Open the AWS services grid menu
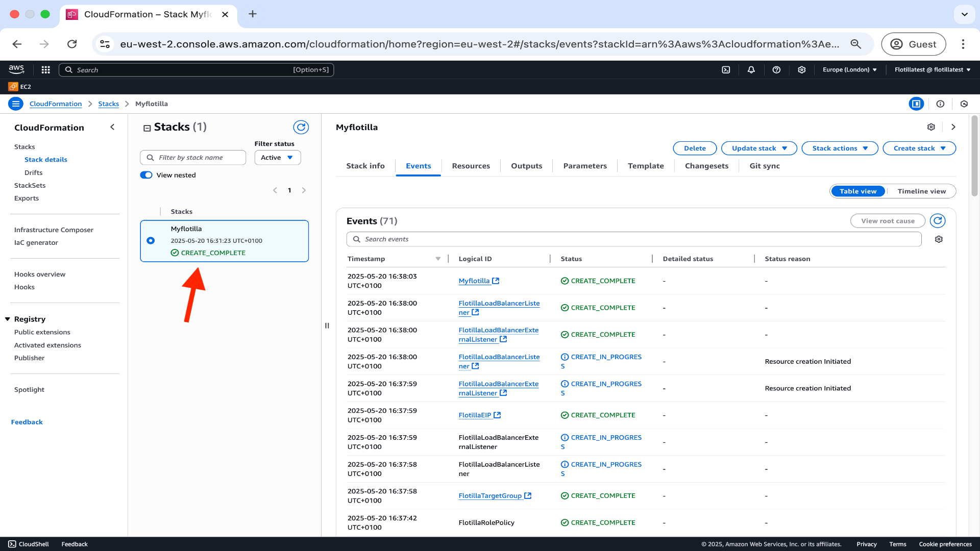Image resolution: width=980 pixels, height=551 pixels. pos(45,70)
